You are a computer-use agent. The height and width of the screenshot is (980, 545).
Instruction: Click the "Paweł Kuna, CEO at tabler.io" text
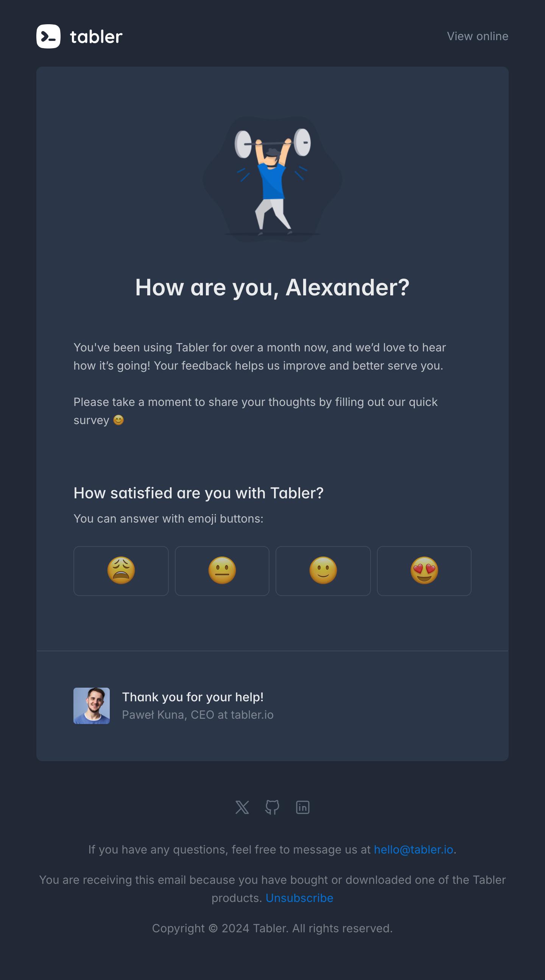(198, 715)
